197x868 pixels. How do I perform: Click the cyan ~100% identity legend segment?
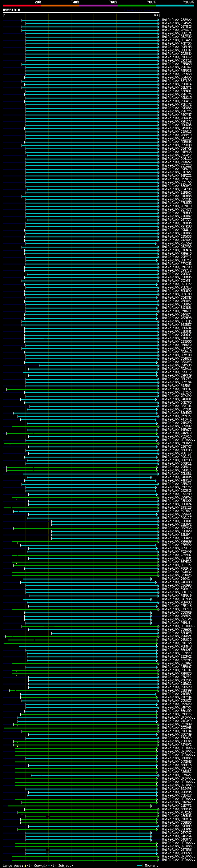175,6
